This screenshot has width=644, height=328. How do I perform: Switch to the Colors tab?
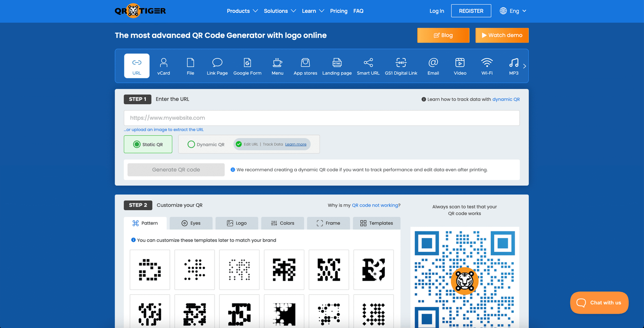tap(283, 223)
